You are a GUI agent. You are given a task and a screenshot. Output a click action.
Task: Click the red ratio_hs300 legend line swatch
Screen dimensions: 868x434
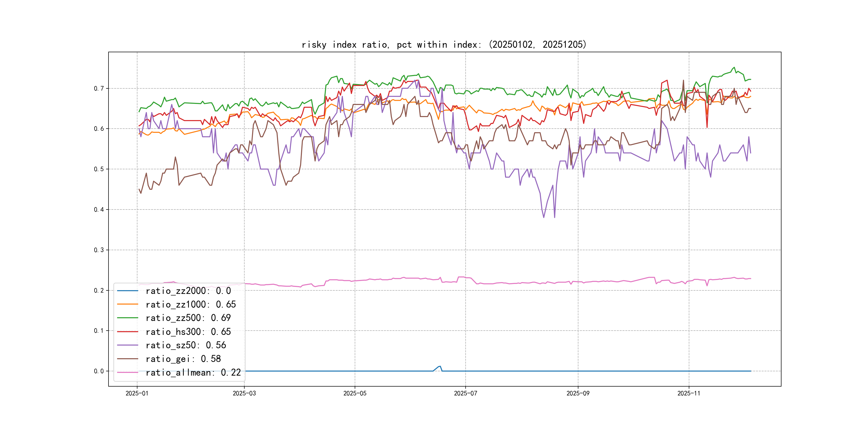(127, 332)
